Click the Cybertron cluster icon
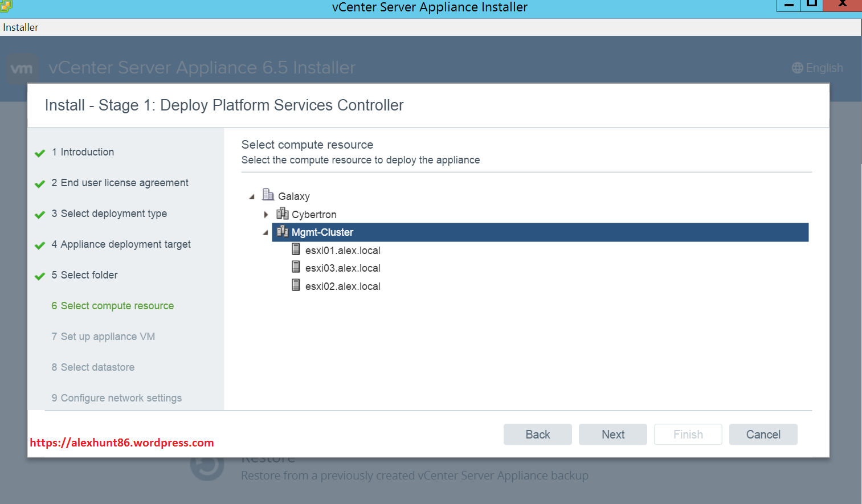862x504 pixels. [x=282, y=214]
